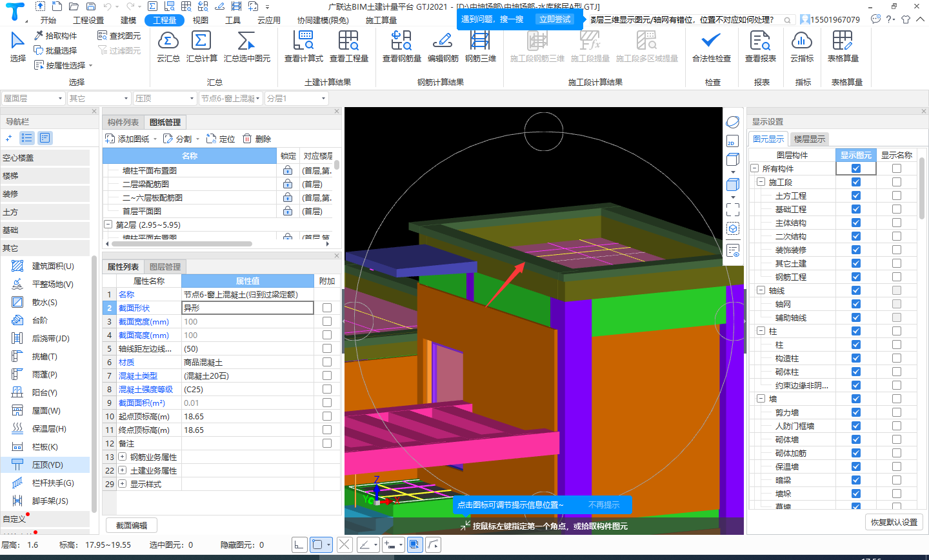Switch to 楼层显示 tab
929x560 pixels.
click(x=809, y=139)
